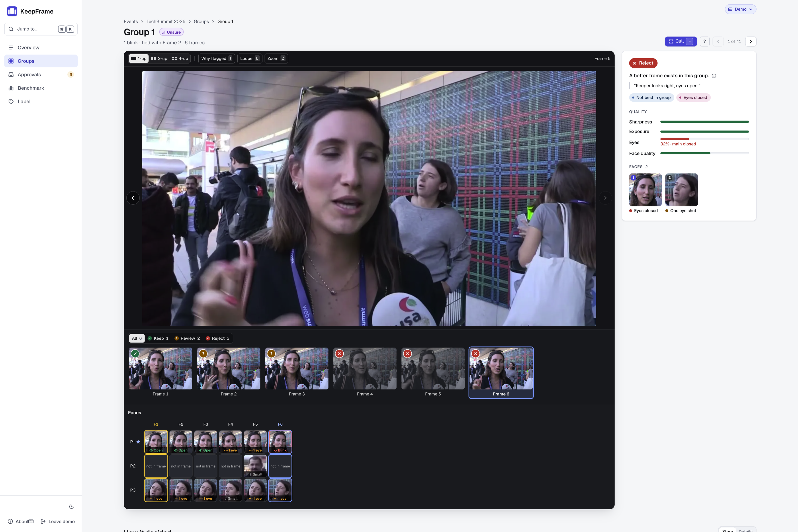
Task: Open the Overview page in sidebar
Action: click(41, 47)
